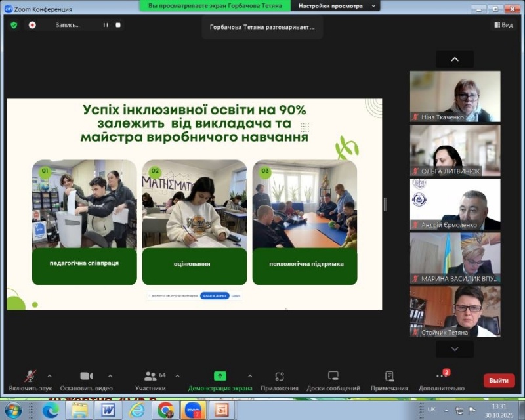The width and height of the screenshot is (525, 420).
Task: Open Доски сообщений whiteboards
Action: coord(333,376)
